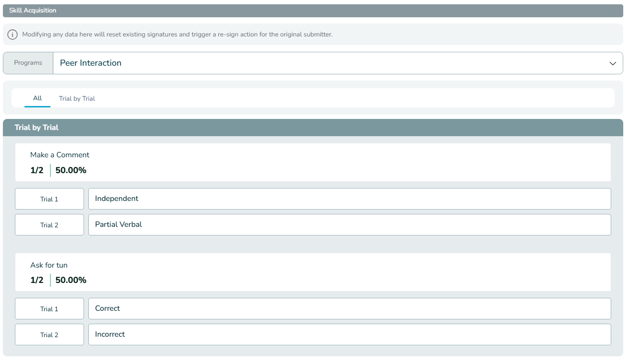Click the Trial 2 label under Ask for tun
This screenshot has height=364, width=629.
point(49,335)
